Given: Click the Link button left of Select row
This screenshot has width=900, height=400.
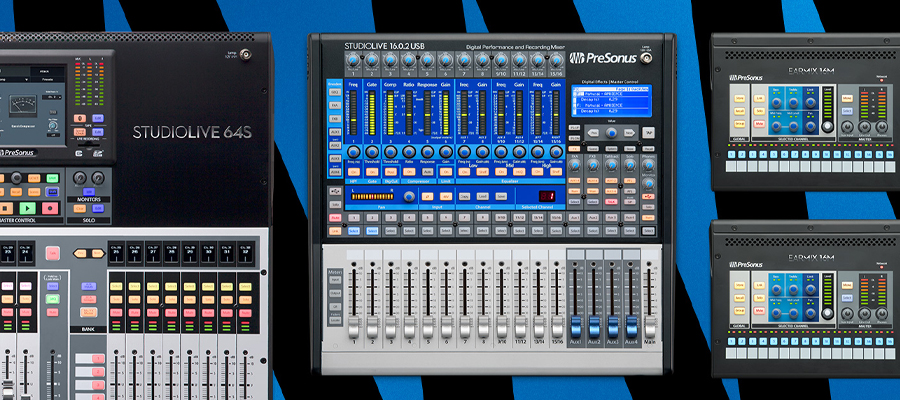Looking at the screenshot, I should (x=335, y=231).
